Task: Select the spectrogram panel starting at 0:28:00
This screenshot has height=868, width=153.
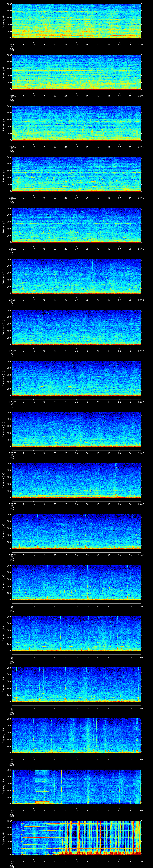Action: tap(76, 429)
